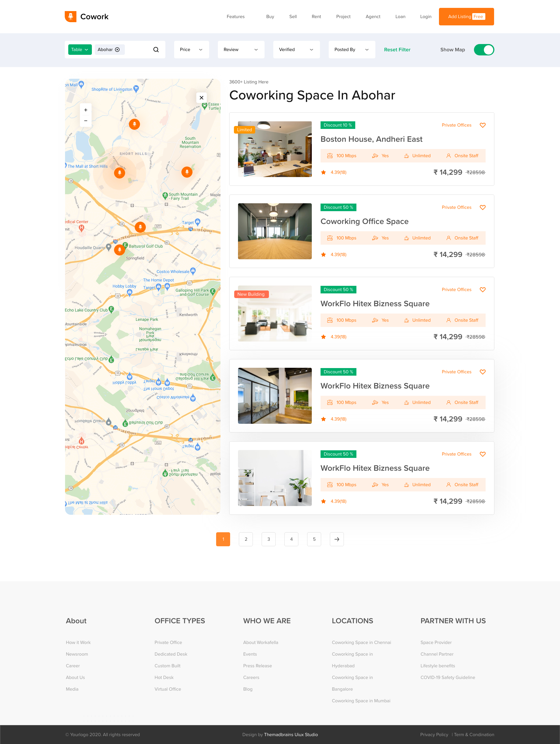
Task: Click the Add Listing Free button
Action: click(x=466, y=17)
